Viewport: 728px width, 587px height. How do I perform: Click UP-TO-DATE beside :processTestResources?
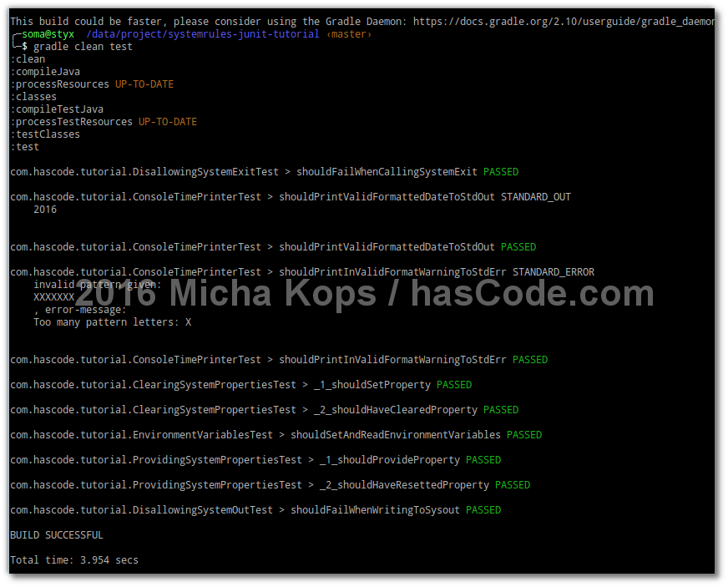[x=168, y=122]
